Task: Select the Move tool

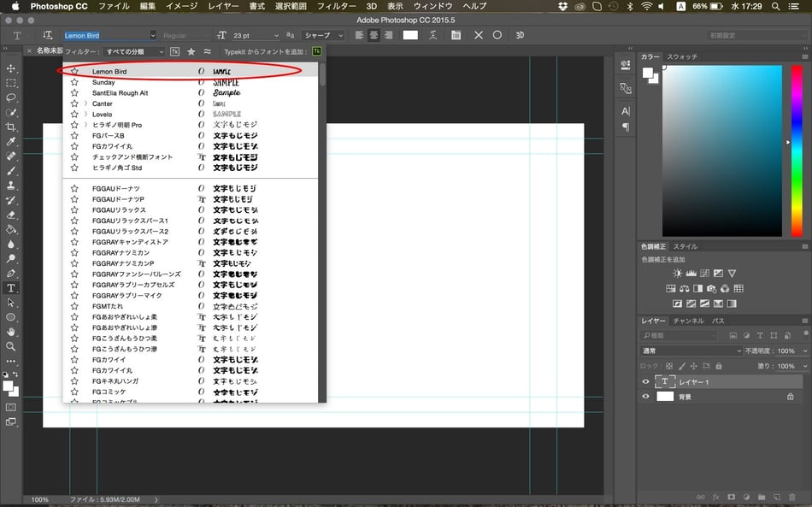Action: [x=11, y=68]
